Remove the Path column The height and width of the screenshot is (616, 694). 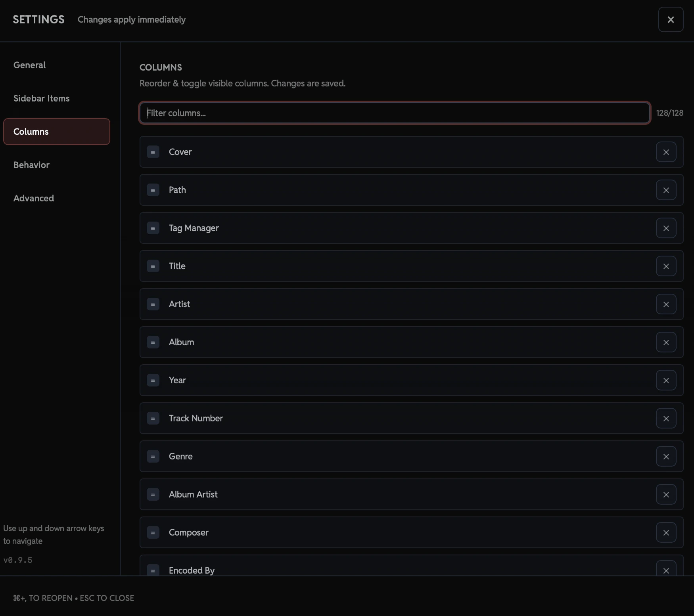click(x=666, y=190)
